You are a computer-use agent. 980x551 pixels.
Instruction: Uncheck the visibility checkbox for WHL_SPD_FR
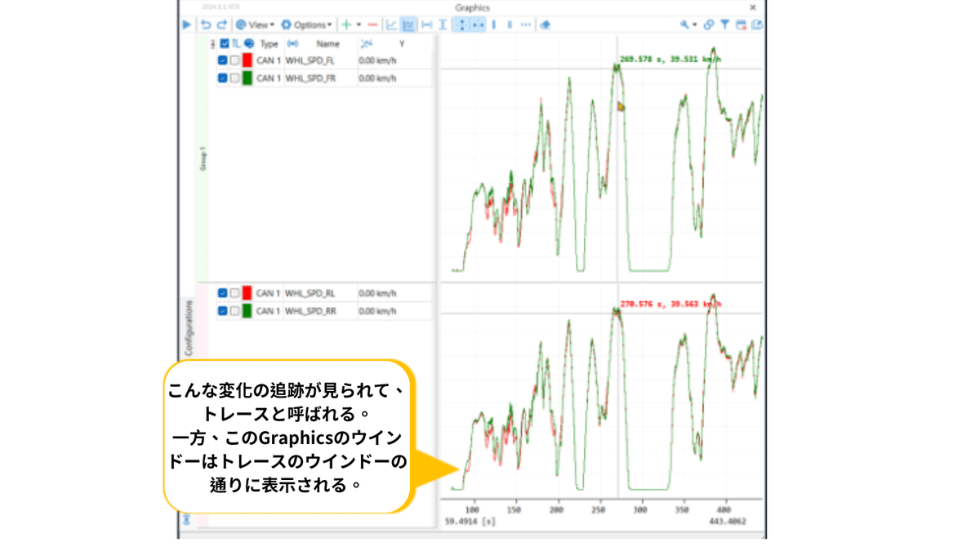[222, 78]
